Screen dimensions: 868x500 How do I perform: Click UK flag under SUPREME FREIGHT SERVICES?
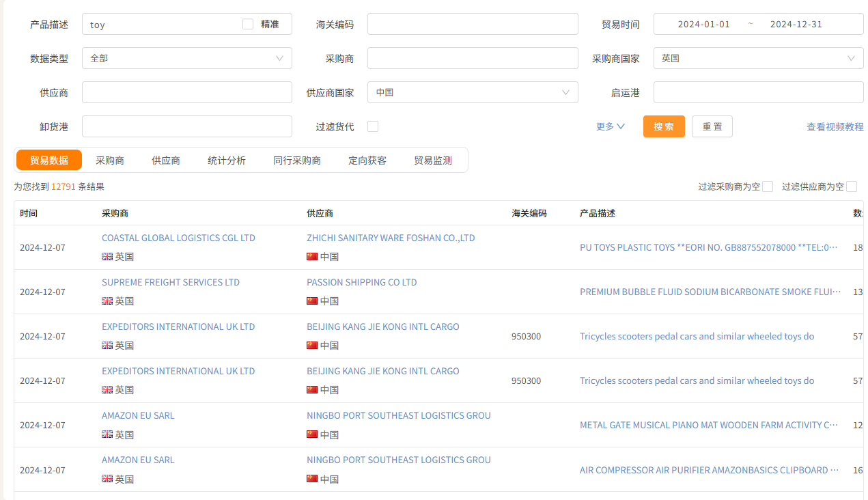[107, 301]
